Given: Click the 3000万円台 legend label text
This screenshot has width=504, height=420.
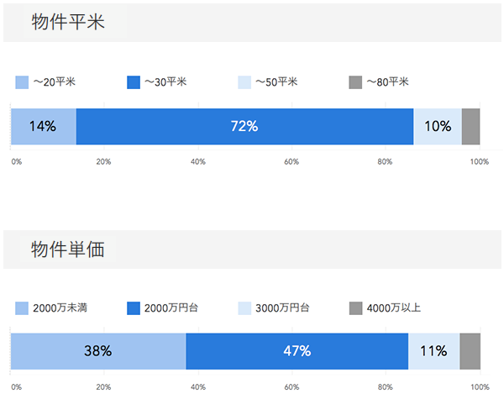Looking at the screenshot, I should pyautogui.click(x=283, y=308).
